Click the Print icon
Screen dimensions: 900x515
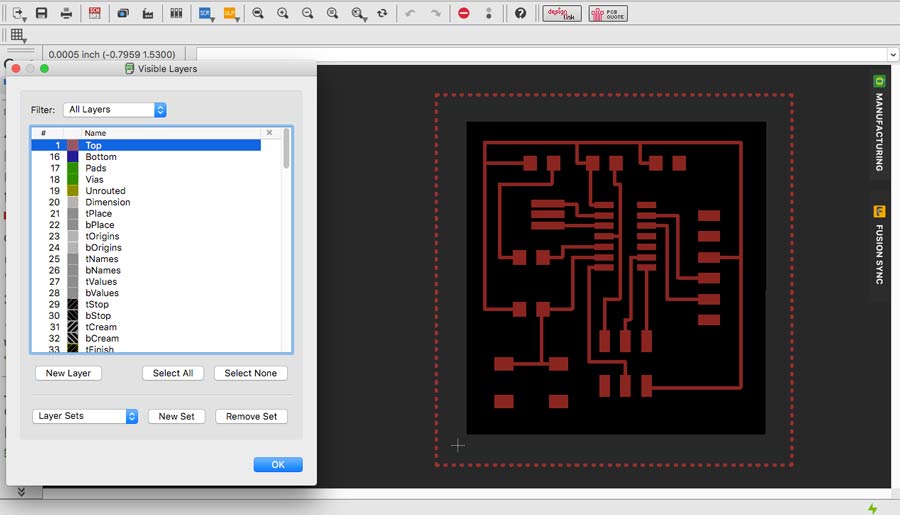66,13
